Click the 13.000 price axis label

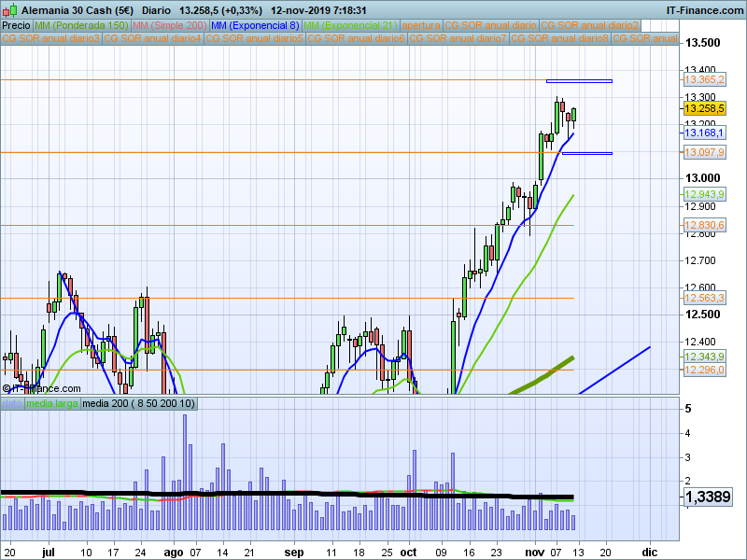(703, 178)
